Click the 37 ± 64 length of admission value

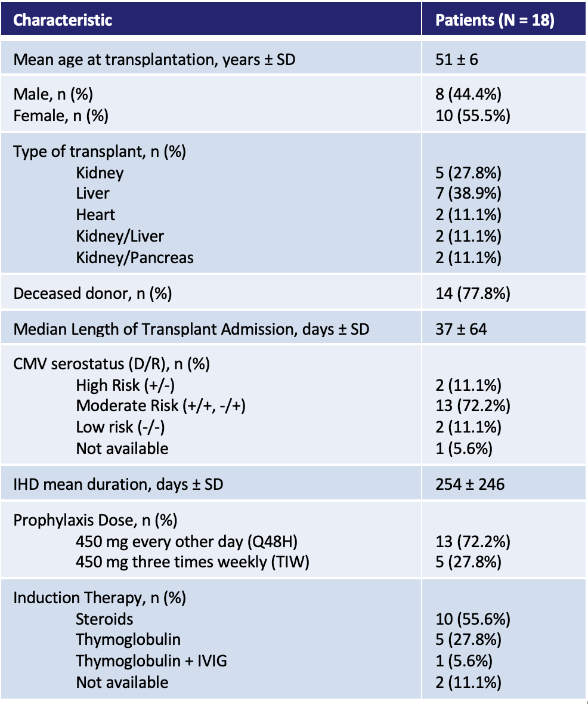point(461,329)
